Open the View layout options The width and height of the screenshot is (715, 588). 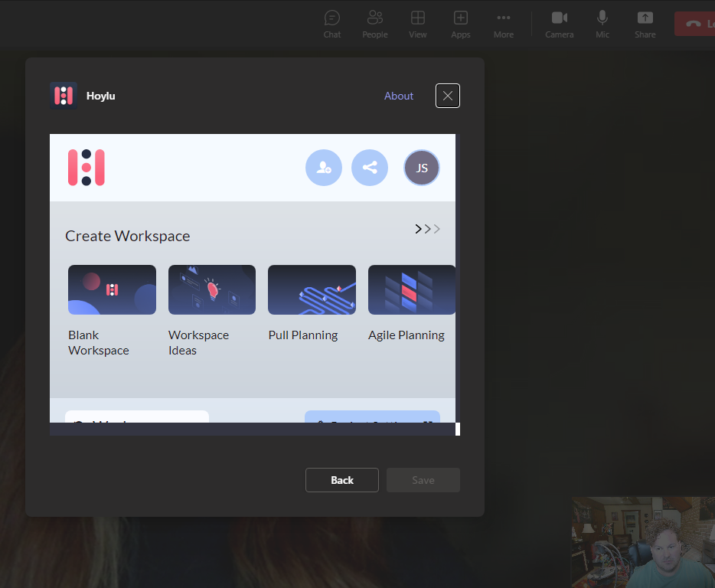418,24
